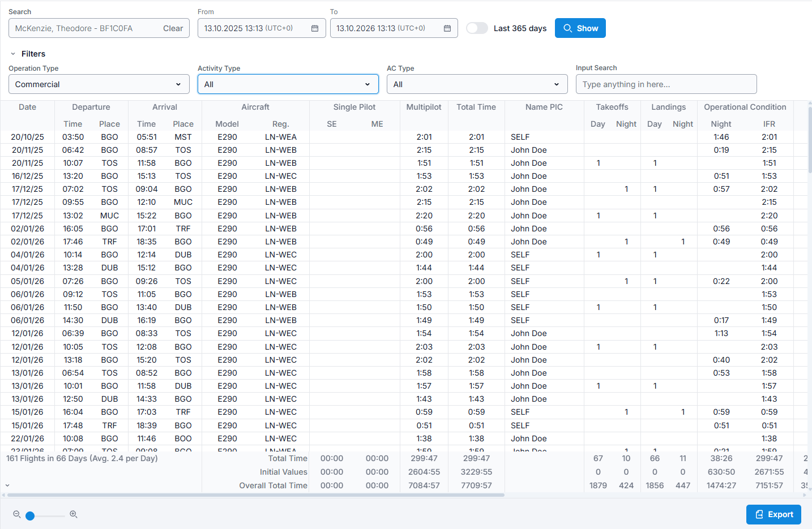Click the zoom out magnifier icon
Viewport: 812px width, 529px height.
(17, 514)
